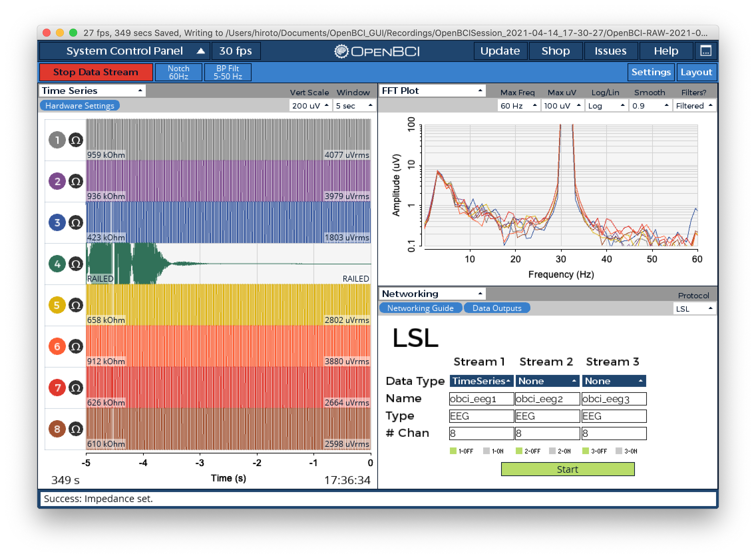Viewport: 756px width, 558px height.
Task: Click the channel 4 ohm icon
Action: pyautogui.click(x=76, y=264)
